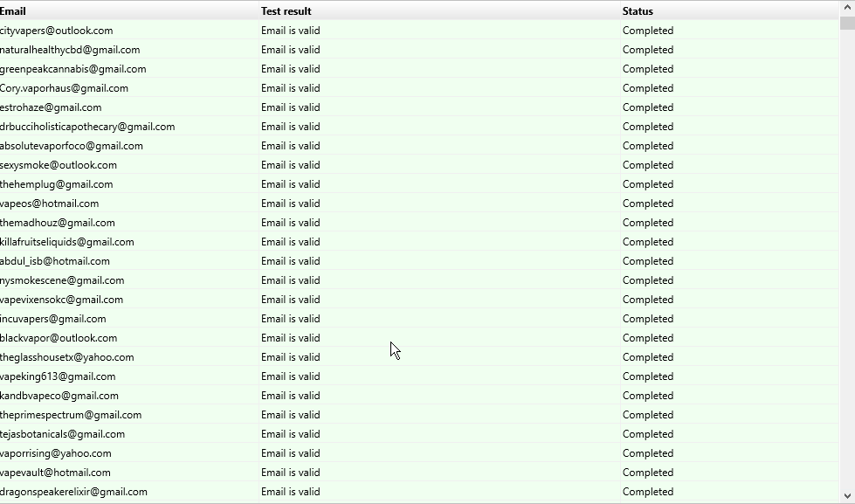The image size is (855, 504).
Task: Sort by the Email column header
Action: 13,11
